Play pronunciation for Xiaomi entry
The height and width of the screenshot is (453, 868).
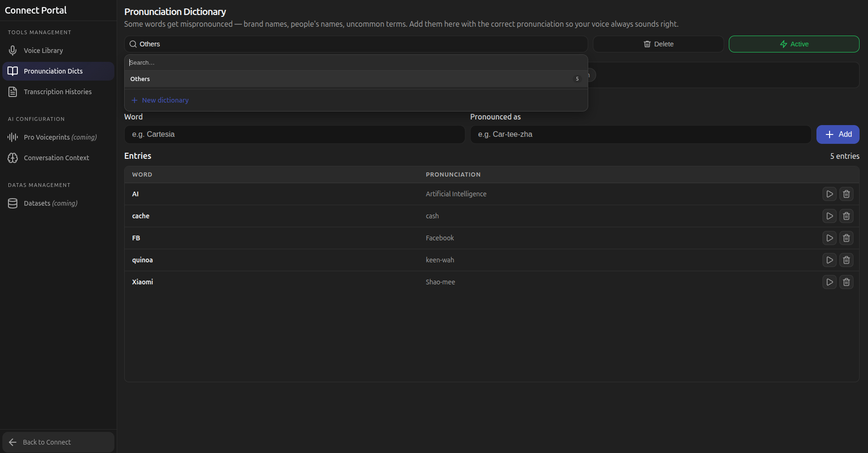[829, 282]
